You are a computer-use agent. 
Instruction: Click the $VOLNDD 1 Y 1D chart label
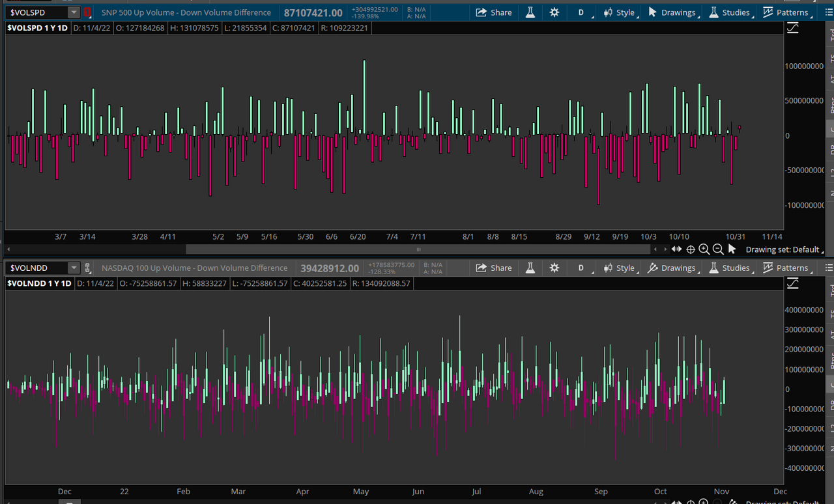coord(38,283)
